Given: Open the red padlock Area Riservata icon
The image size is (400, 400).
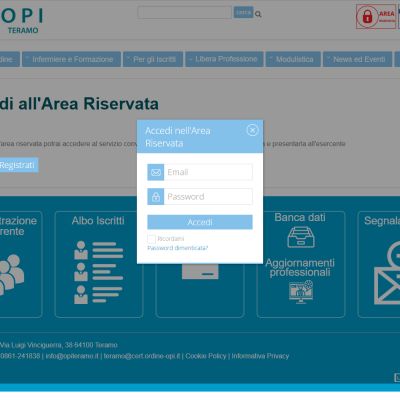Looking at the screenshot, I should (x=376, y=17).
